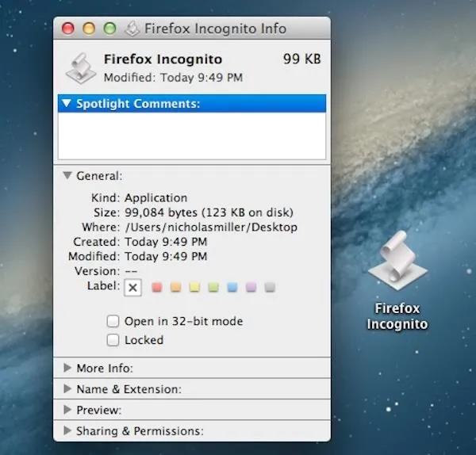Apply the purple label color

coord(251,287)
